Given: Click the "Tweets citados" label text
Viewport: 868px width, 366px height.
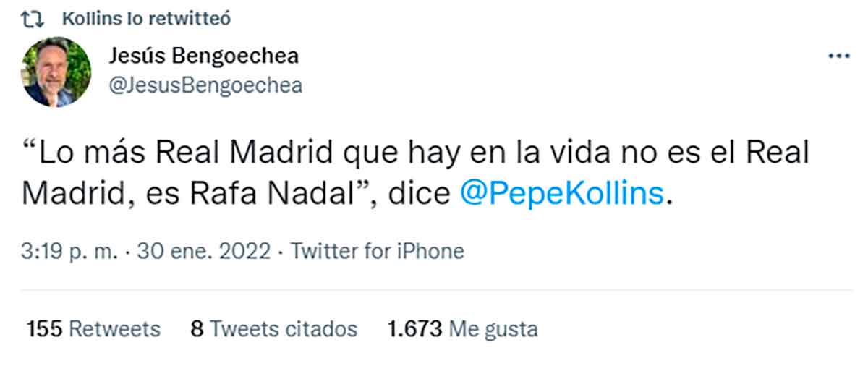Looking at the screenshot, I should tap(284, 329).
